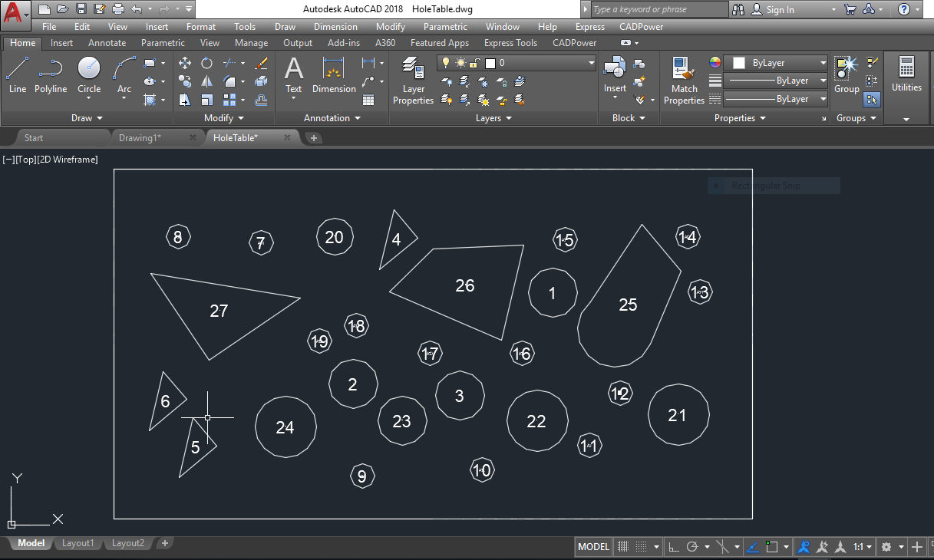
Task: Click the Mirror tool icon
Action: 206,81
